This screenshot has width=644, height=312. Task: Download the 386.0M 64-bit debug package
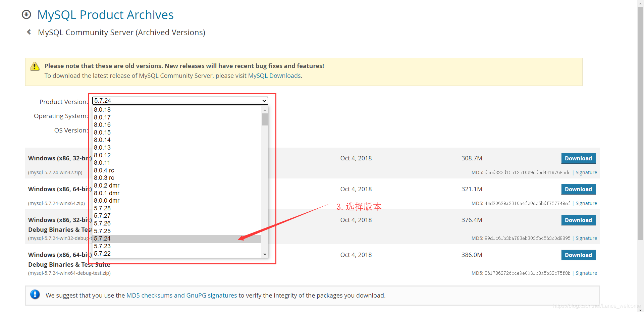tap(578, 255)
